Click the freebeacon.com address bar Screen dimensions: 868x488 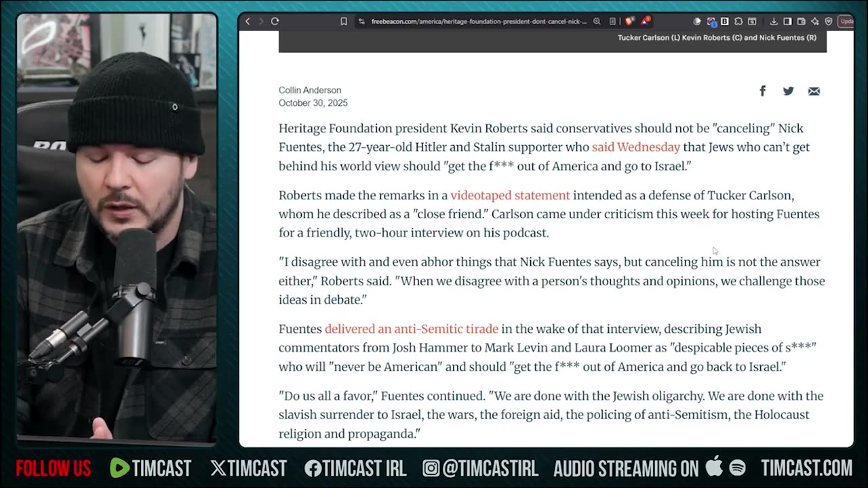point(479,22)
